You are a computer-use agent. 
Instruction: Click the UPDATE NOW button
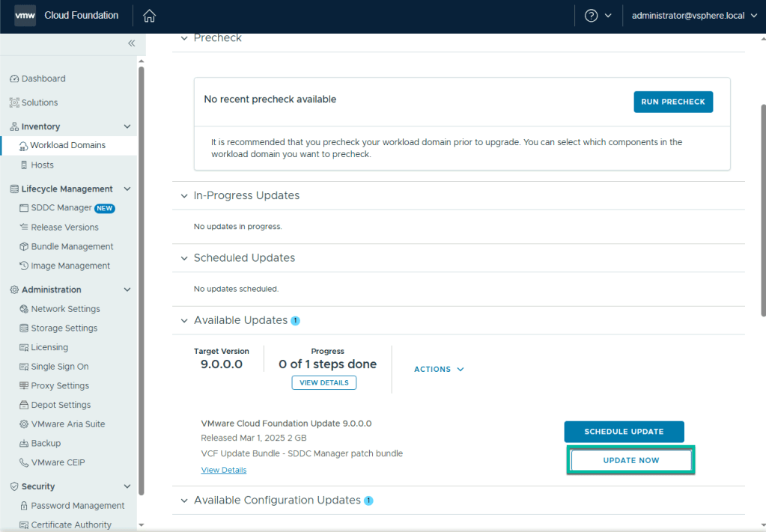point(631,460)
